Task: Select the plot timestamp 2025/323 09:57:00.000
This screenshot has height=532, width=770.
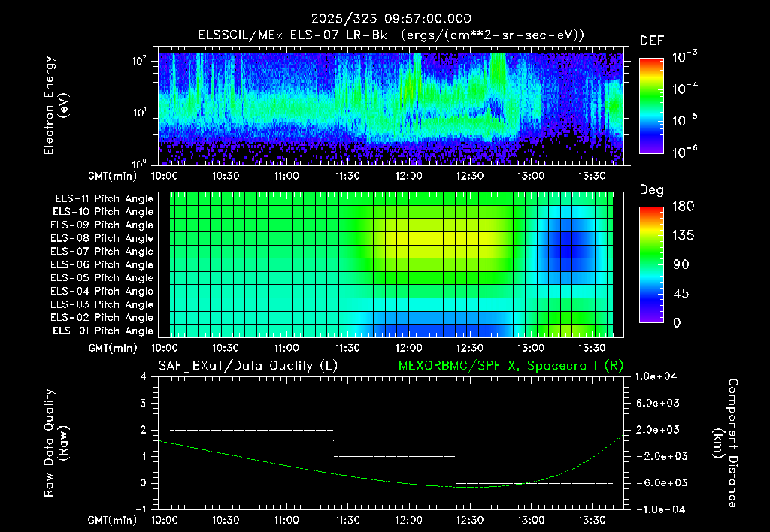Action: 391,19
